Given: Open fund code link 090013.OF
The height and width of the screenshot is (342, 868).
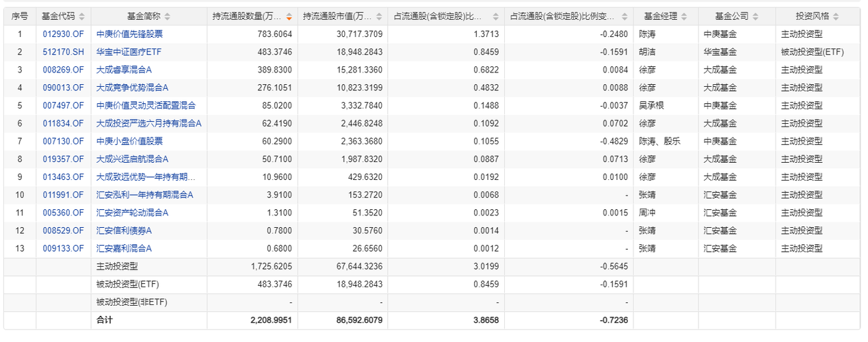Looking at the screenshot, I should (x=63, y=88).
